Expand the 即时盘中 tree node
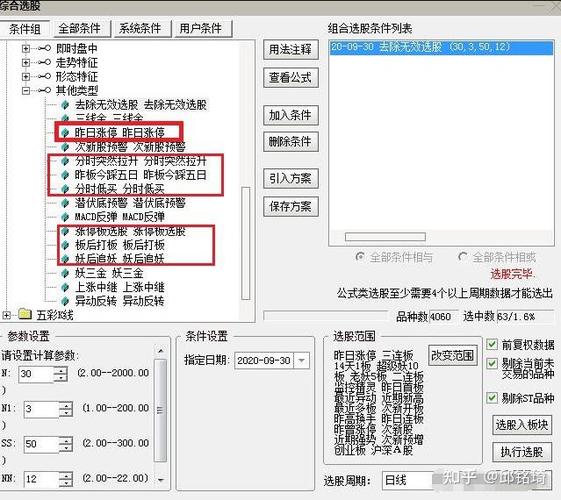Viewport: 561px width, 500px height. click(x=26, y=48)
